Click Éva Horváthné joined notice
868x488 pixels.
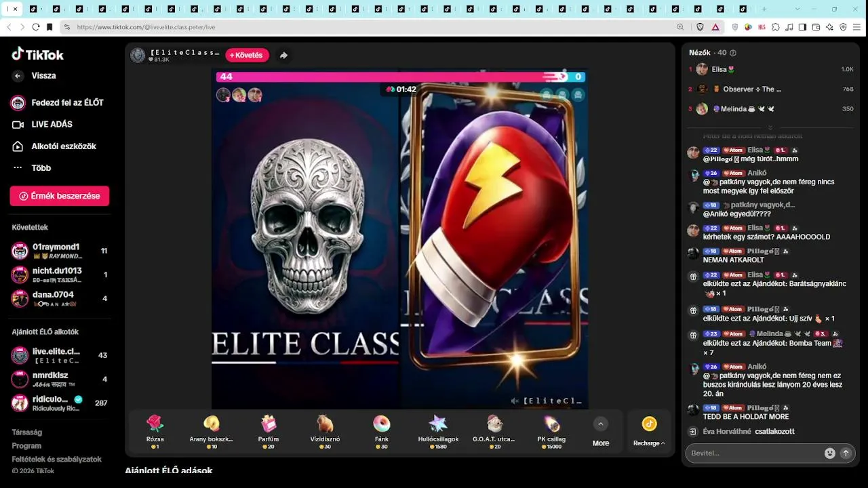point(749,431)
